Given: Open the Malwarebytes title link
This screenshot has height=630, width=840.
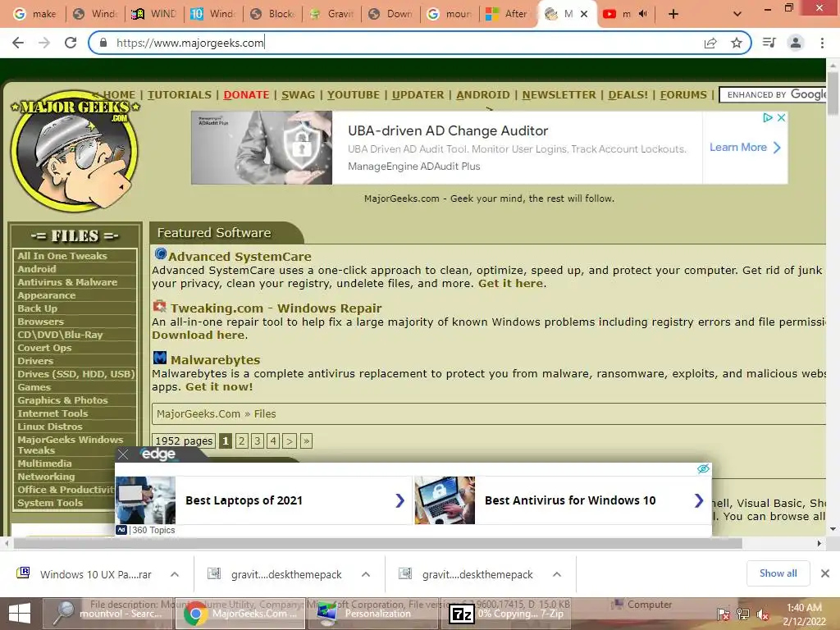Looking at the screenshot, I should [x=216, y=360].
